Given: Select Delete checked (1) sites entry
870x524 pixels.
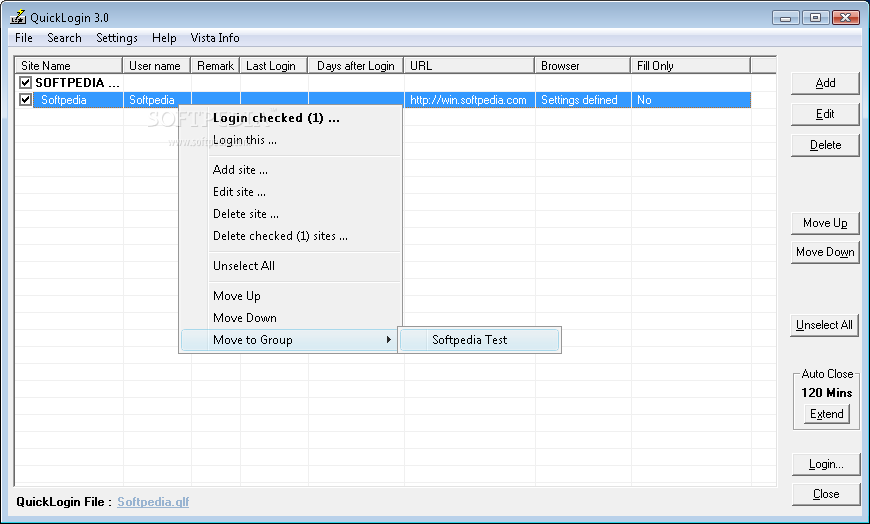Looking at the screenshot, I should click(x=290, y=236).
